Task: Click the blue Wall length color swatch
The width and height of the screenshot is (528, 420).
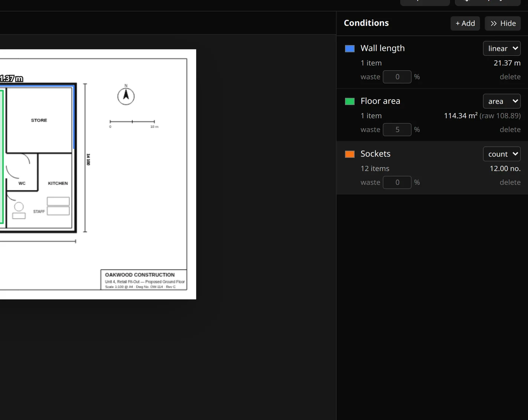Action: click(350, 48)
